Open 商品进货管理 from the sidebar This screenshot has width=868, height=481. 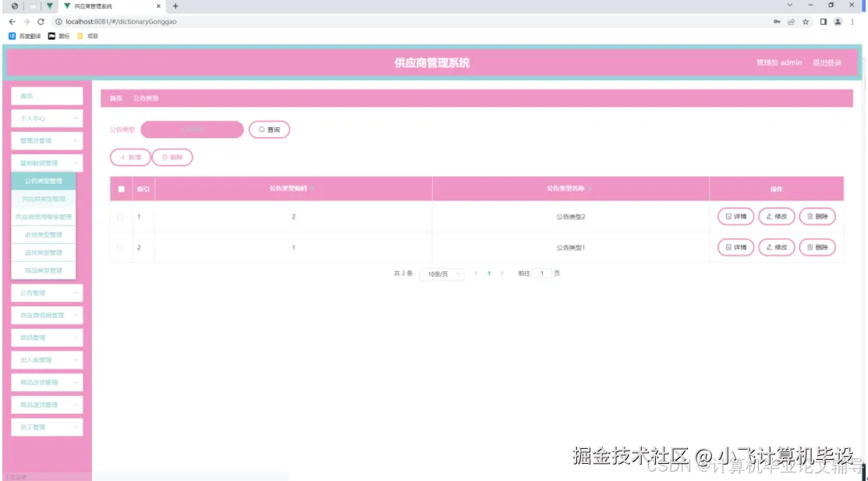click(46, 382)
